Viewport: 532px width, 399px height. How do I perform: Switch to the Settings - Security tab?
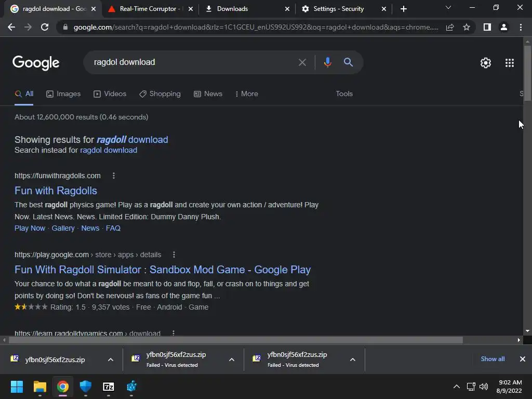[x=343, y=9]
